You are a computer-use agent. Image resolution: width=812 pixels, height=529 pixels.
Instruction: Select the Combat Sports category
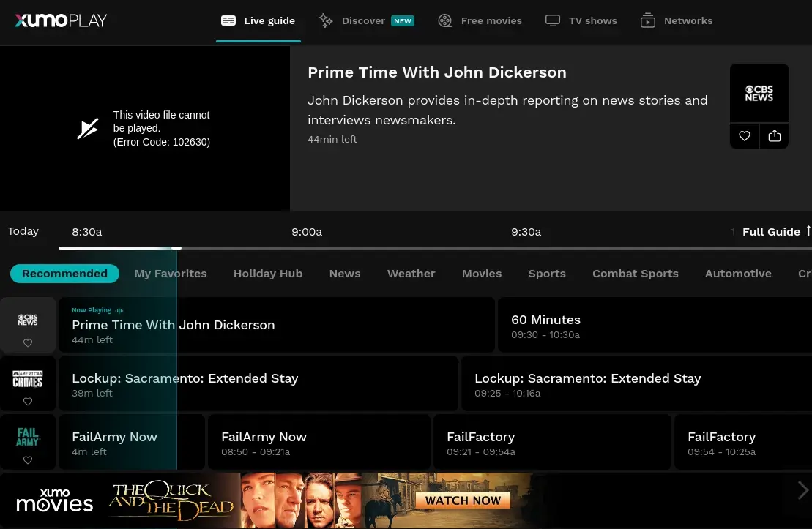point(636,274)
